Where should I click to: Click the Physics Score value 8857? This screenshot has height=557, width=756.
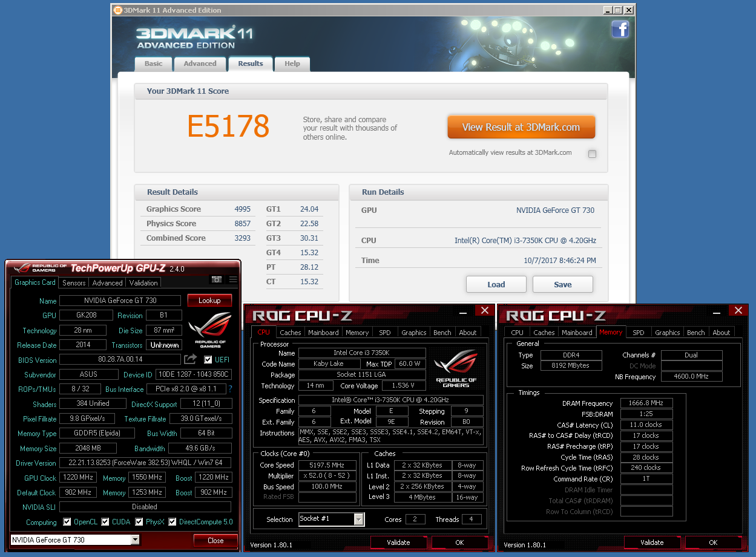243,224
